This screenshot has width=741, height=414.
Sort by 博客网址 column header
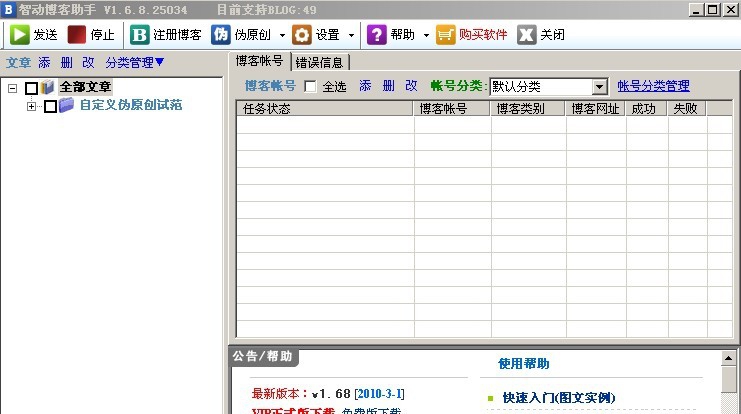(x=595, y=109)
